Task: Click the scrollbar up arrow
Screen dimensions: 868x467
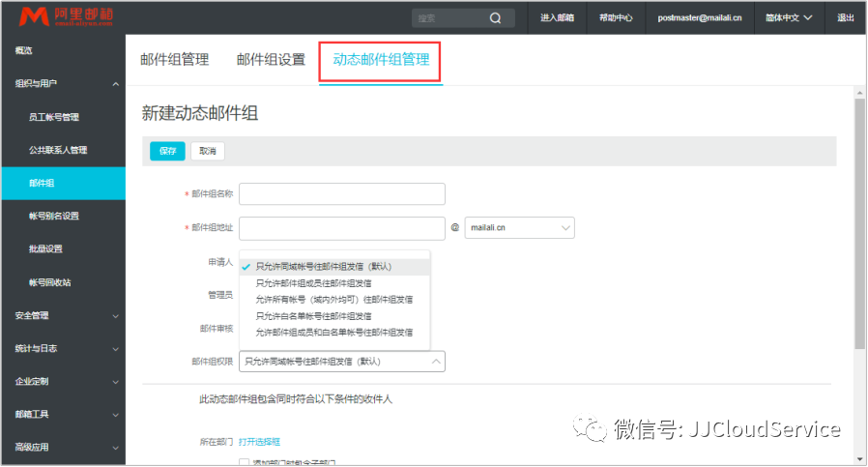Action: pyautogui.click(x=859, y=93)
